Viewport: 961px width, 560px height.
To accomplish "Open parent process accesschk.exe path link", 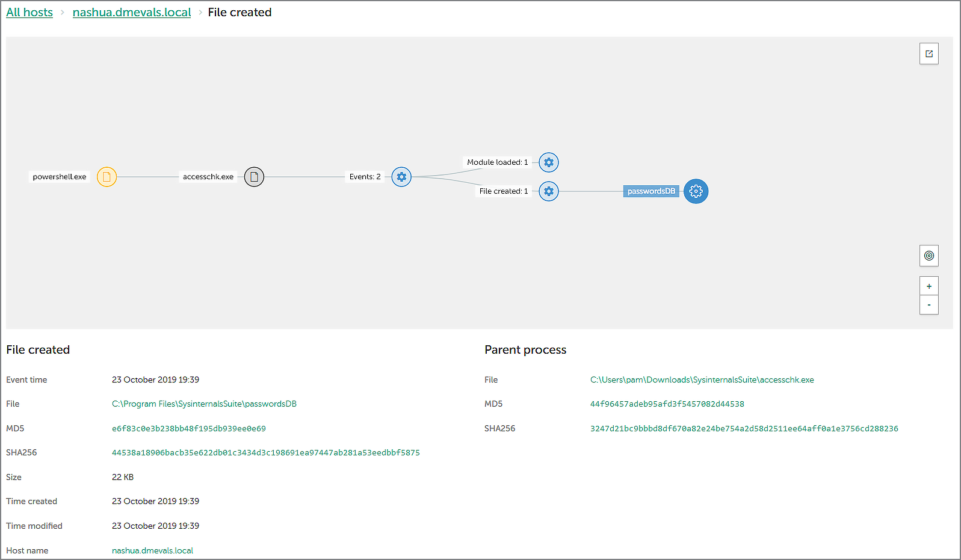I will pos(702,380).
